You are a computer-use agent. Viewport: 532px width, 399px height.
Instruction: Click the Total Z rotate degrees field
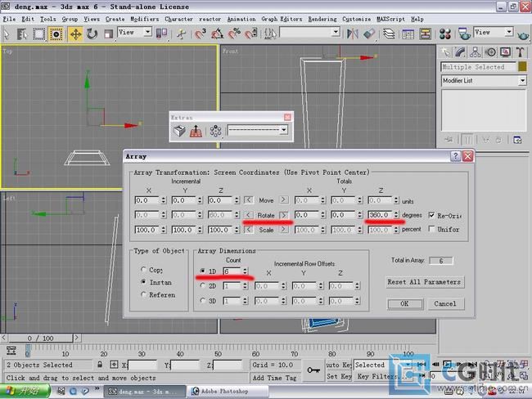(x=381, y=215)
